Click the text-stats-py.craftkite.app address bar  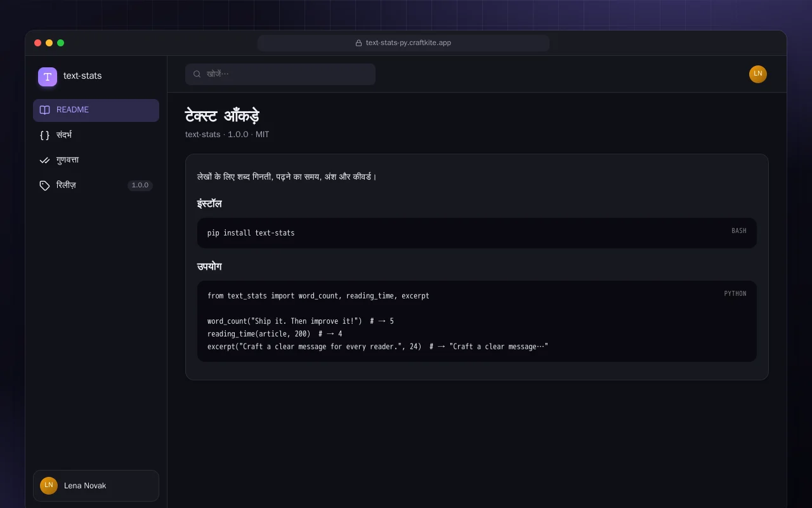pyautogui.click(x=403, y=43)
